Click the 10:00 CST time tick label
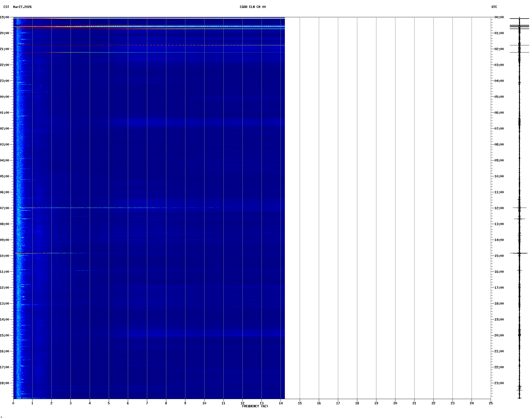Viewport: 531px width, 420px height. (x=5, y=256)
